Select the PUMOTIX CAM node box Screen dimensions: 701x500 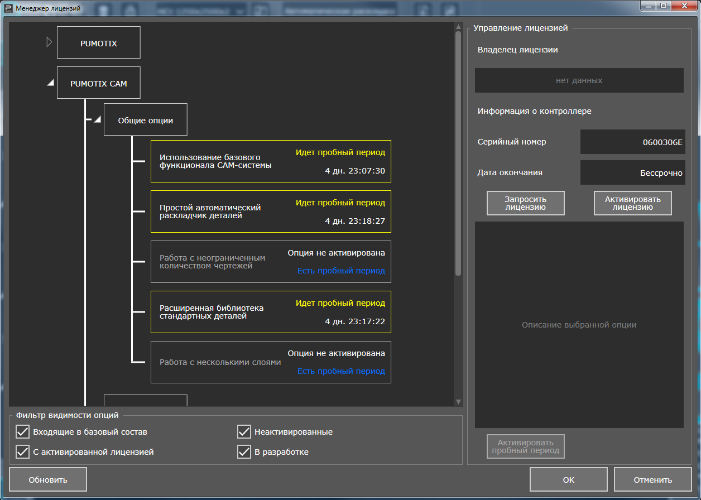[x=99, y=83]
